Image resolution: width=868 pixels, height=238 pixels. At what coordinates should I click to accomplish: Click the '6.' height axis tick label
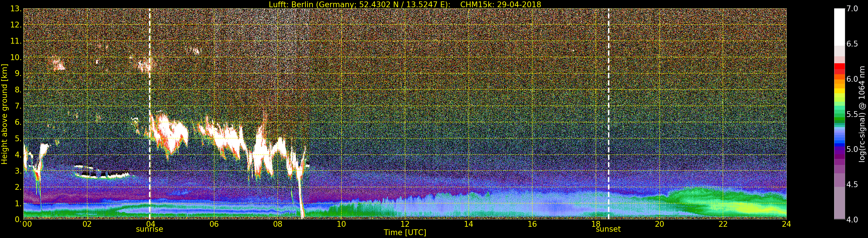coord(18,122)
